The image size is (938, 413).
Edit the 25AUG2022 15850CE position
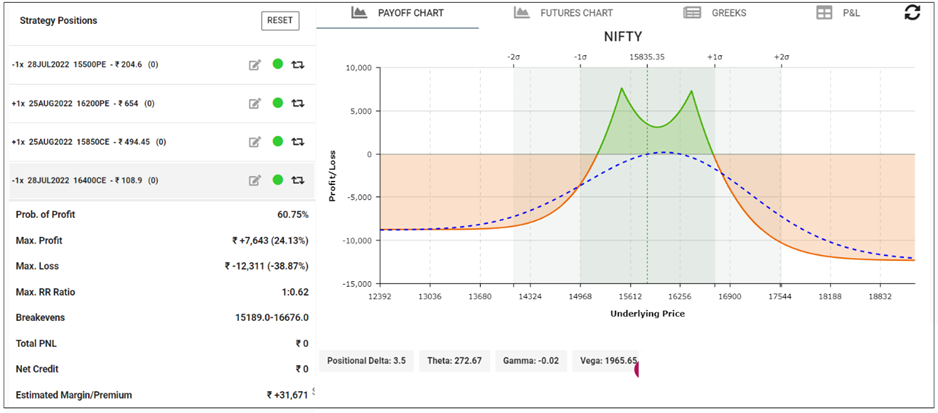pos(255,142)
